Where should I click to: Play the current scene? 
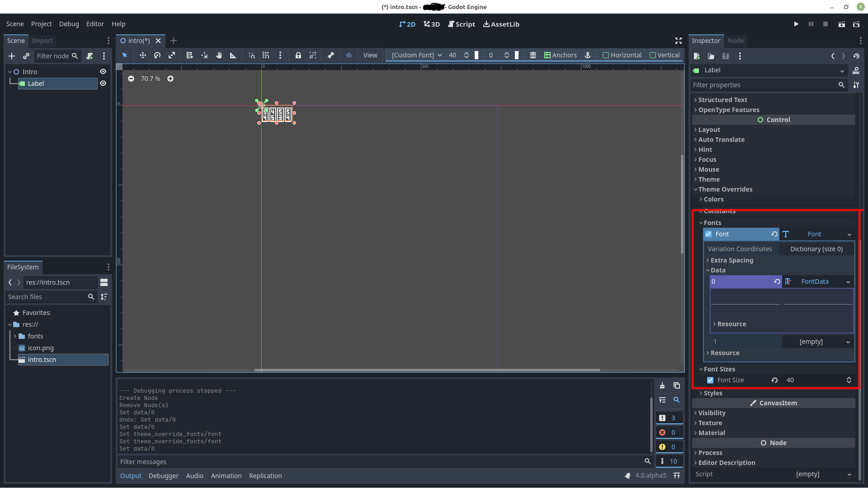coord(842,24)
